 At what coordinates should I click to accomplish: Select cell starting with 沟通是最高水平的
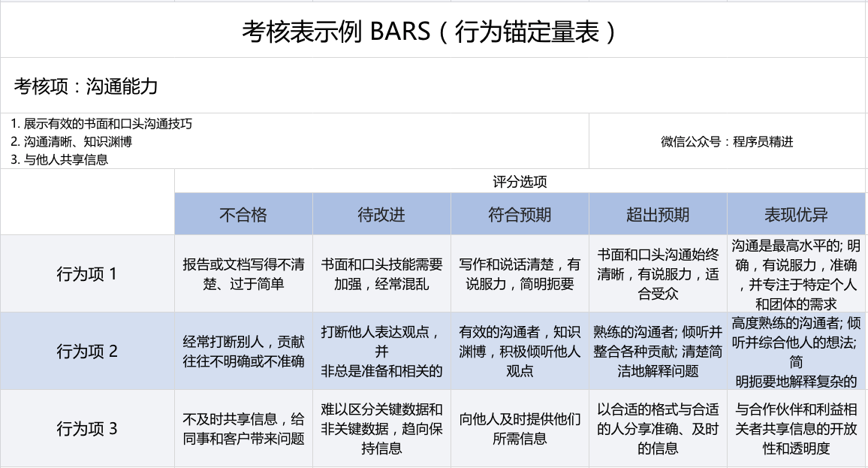coord(796,274)
